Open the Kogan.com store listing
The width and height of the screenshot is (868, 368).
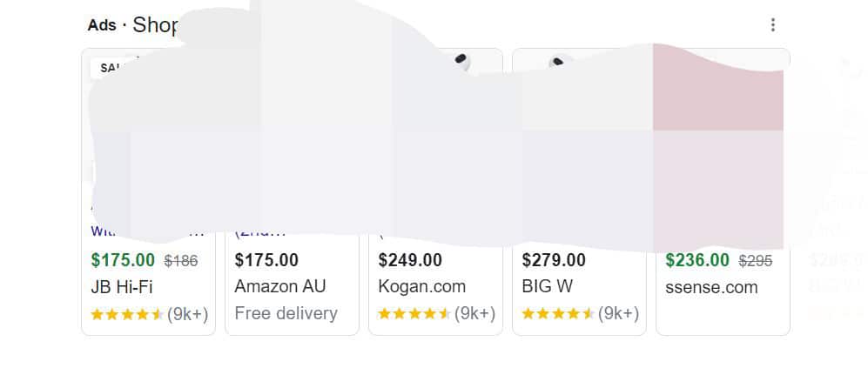pyautogui.click(x=421, y=287)
